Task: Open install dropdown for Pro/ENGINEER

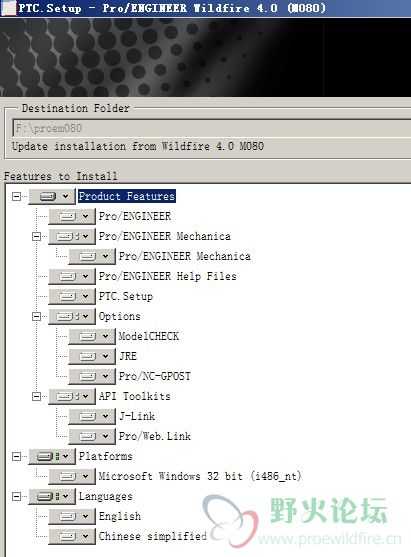Action: click(x=72, y=216)
